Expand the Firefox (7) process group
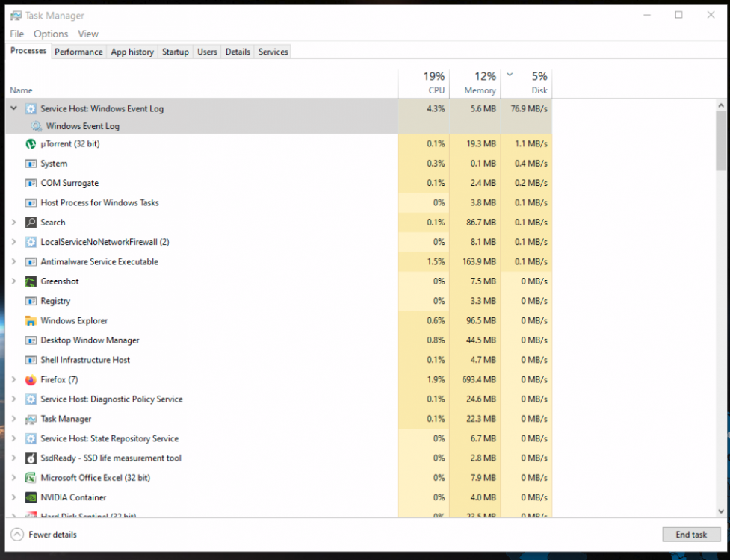730x560 pixels. coord(14,379)
